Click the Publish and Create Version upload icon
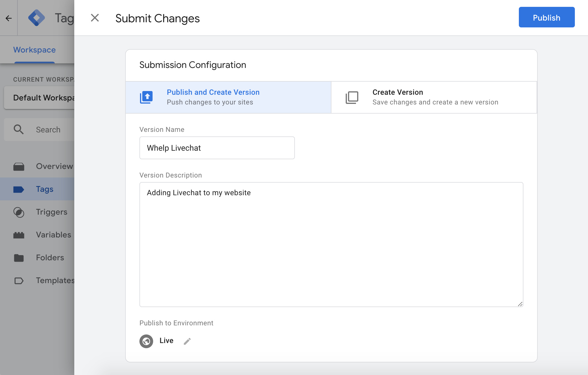The width and height of the screenshot is (588, 375). coord(146,97)
